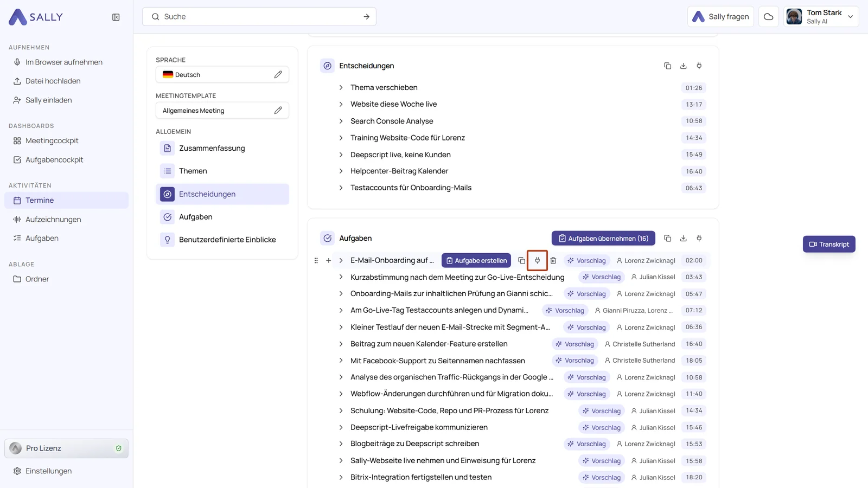This screenshot has width=868, height=488.
Task: Click the Sally fragen button
Action: pos(720,17)
